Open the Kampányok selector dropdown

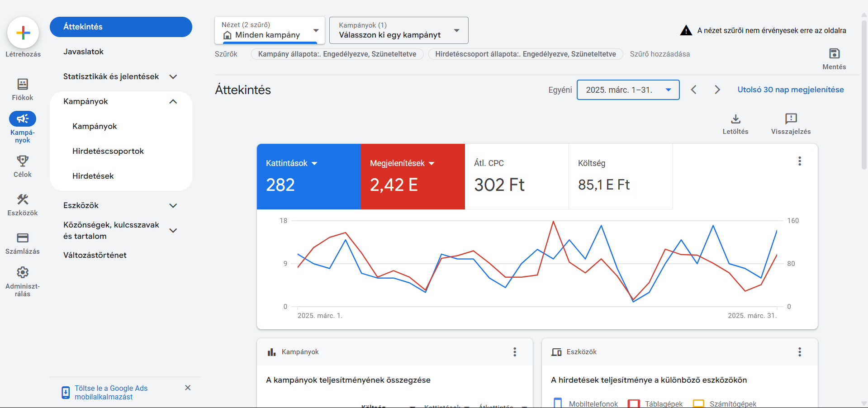point(398,31)
